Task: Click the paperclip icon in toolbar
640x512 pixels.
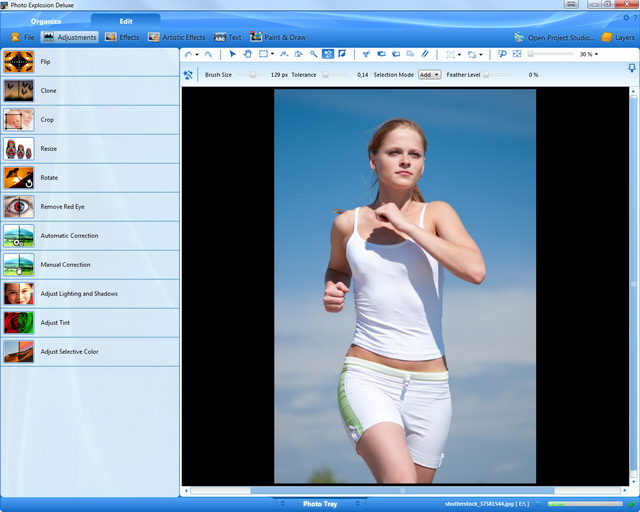Action: pos(425,54)
